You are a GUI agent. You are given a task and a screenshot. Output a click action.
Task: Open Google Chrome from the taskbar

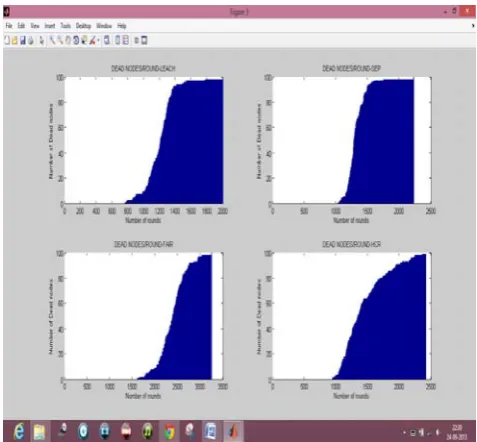click(x=169, y=432)
